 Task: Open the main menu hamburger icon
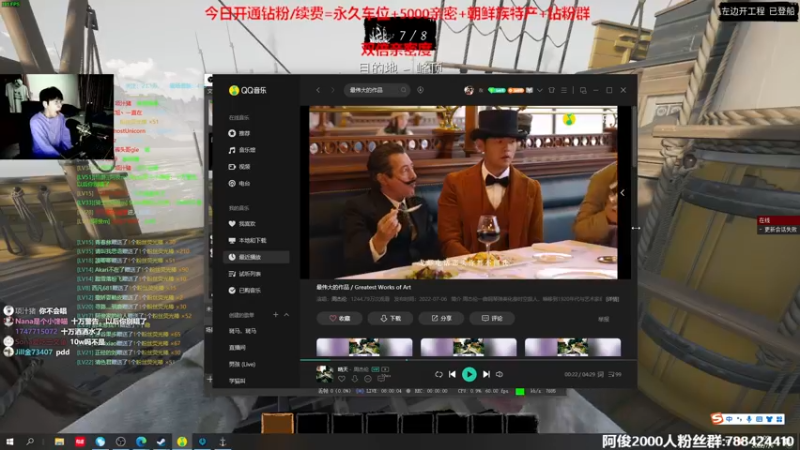564,90
